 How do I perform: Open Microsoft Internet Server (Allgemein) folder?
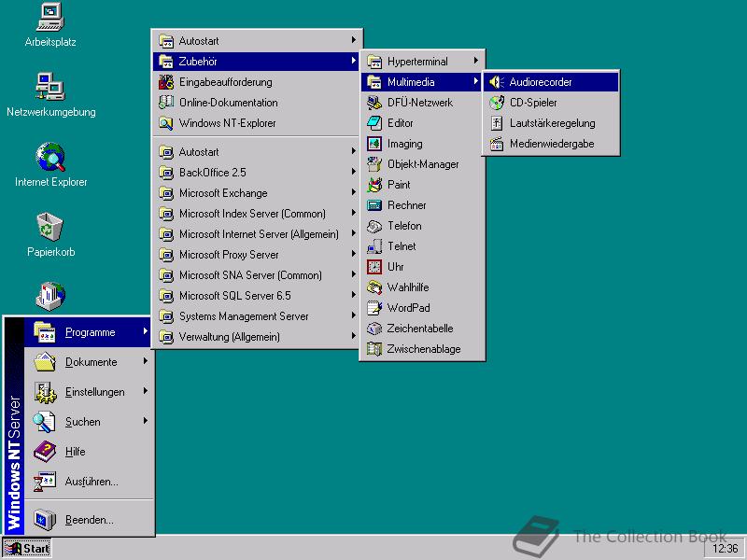pyautogui.click(x=256, y=234)
